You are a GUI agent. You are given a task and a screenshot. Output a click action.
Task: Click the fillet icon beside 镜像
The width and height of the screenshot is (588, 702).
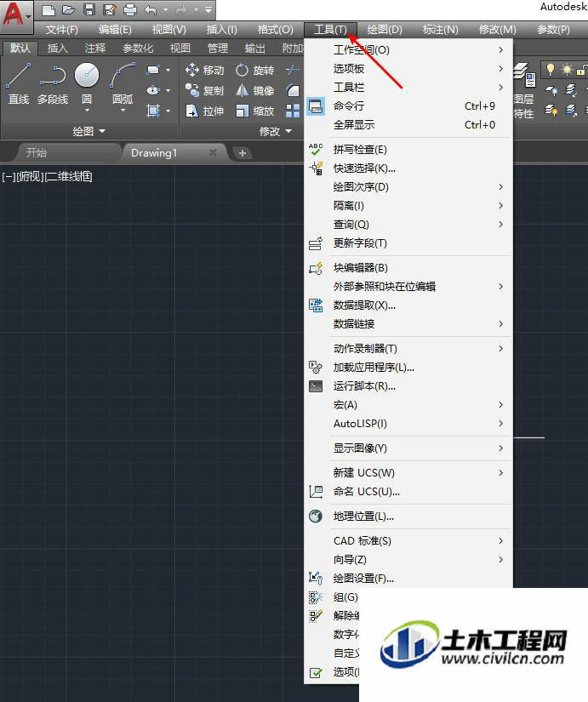click(x=293, y=90)
